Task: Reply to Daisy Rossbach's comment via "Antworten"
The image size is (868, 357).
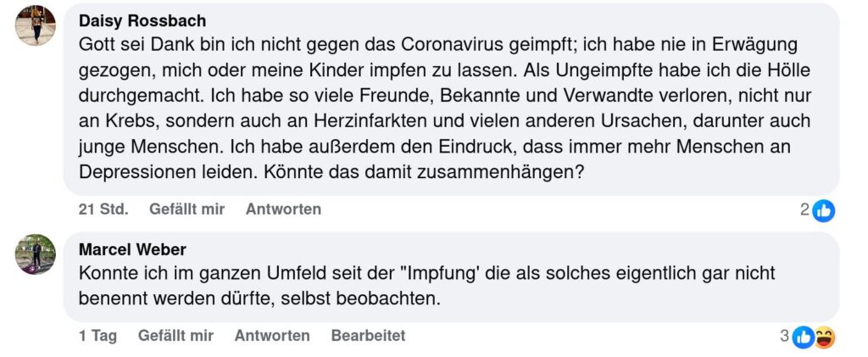Action: click(x=283, y=209)
